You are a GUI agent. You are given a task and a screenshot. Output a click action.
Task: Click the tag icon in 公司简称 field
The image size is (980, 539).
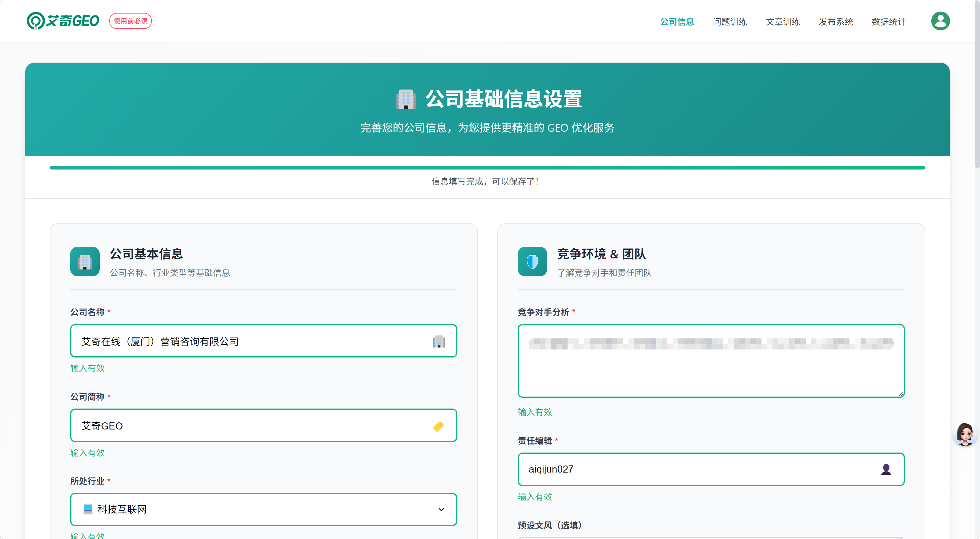coord(439,426)
